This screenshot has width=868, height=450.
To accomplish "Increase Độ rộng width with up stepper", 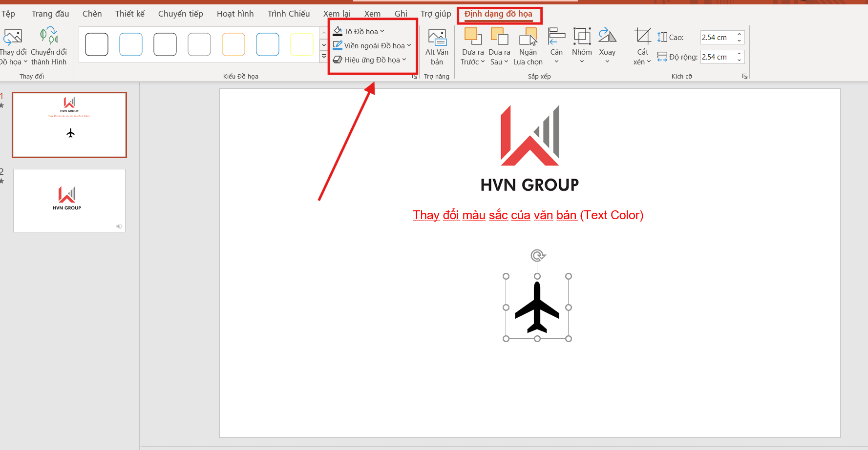I will click(740, 54).
